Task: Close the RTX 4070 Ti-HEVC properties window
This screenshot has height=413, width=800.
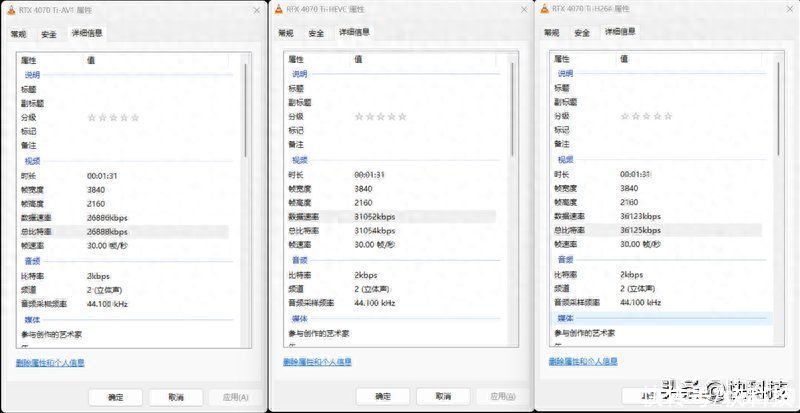Action: pyautogui.click(x=523, y=10)
